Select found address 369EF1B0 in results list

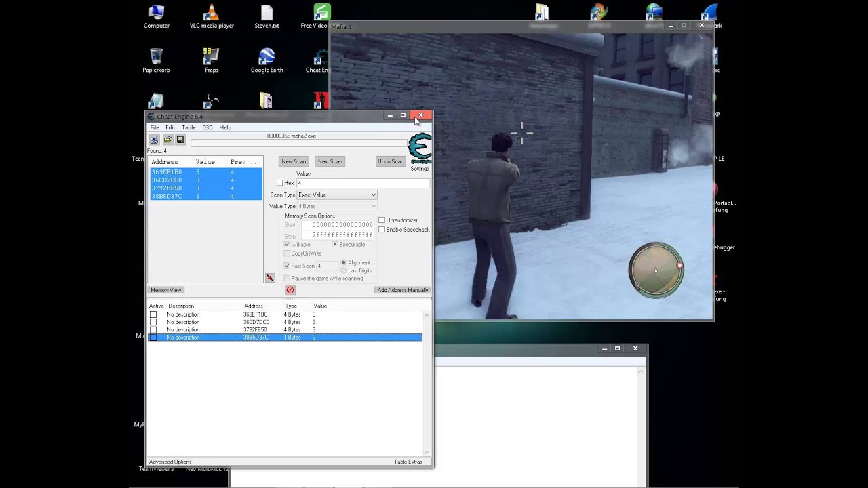point(205,172)
